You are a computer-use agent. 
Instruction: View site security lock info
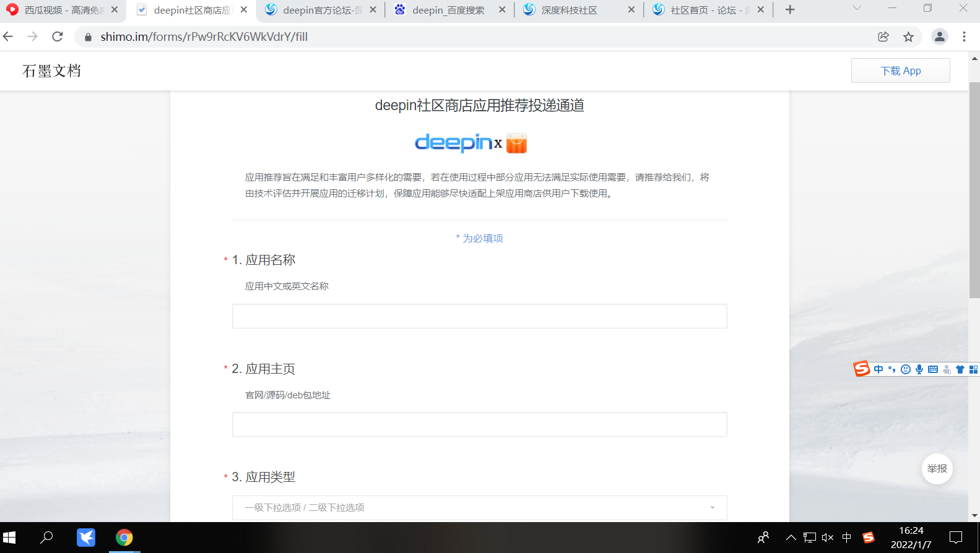click(x=88, y=37)
